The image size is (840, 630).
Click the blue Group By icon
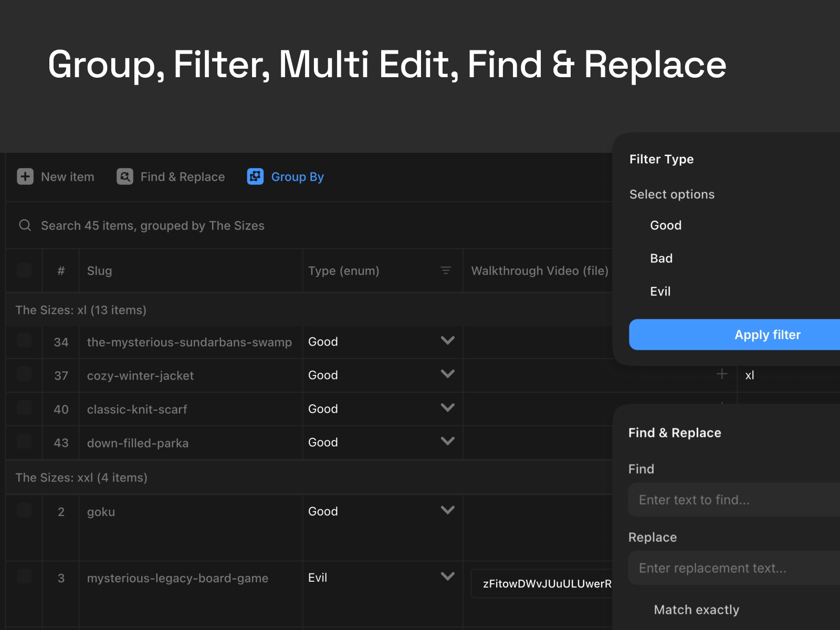pyautogui.click(x=254, y=177)
